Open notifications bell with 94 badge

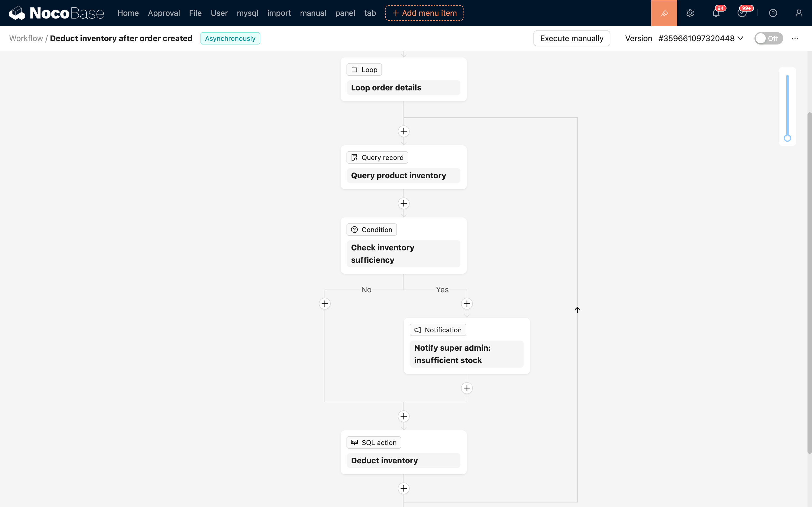point(716,13)
